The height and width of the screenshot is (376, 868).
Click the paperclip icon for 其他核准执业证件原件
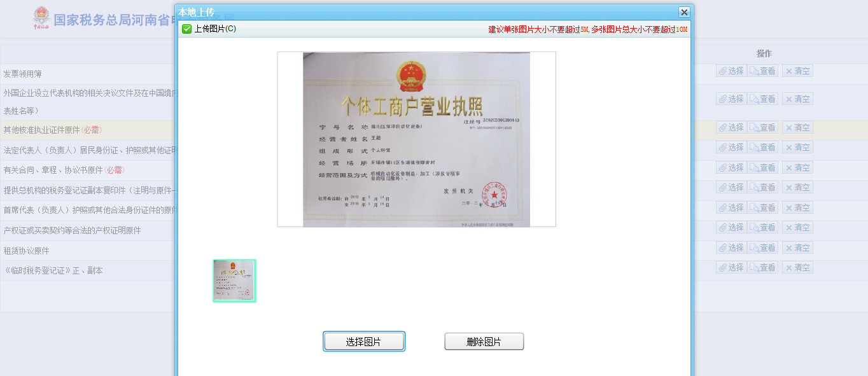(723, 127)
